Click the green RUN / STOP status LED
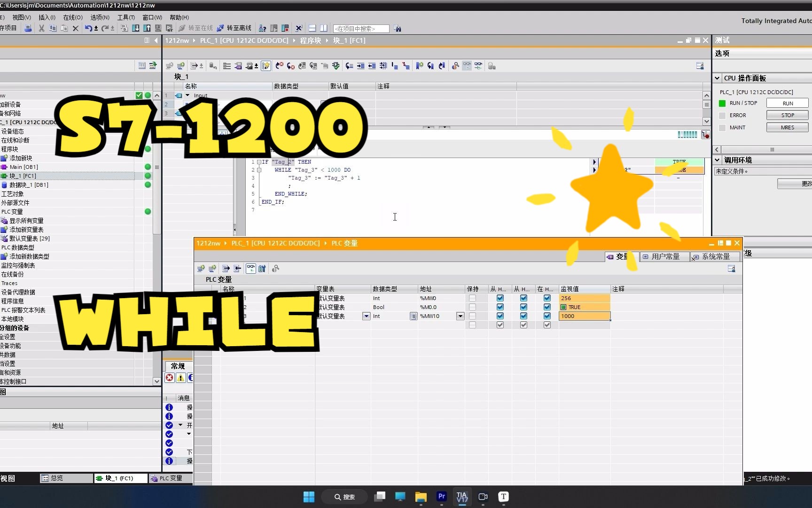 click(x=722, y=103)
